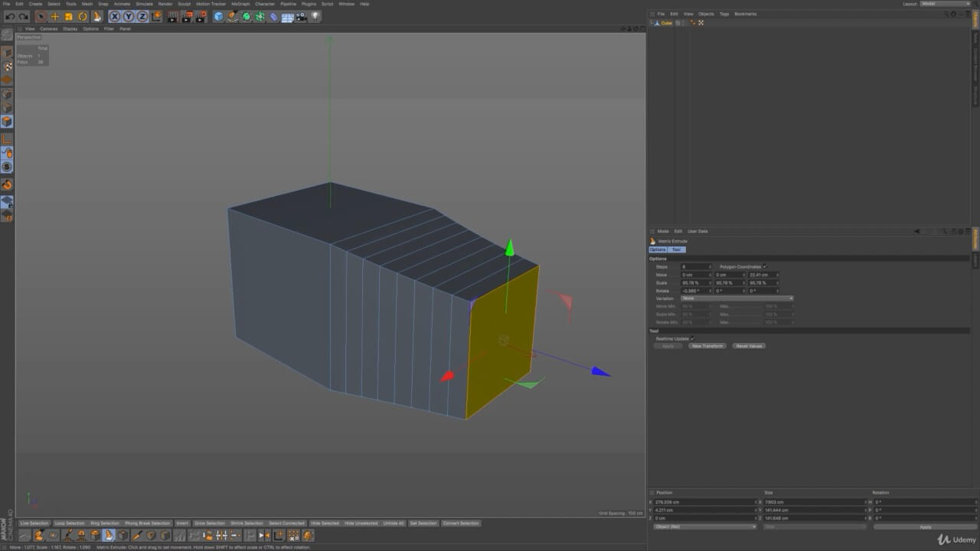This screenshot has width=980, height=551.
Task: Click the Light bulb icon
Action: (x=315, y=16)
